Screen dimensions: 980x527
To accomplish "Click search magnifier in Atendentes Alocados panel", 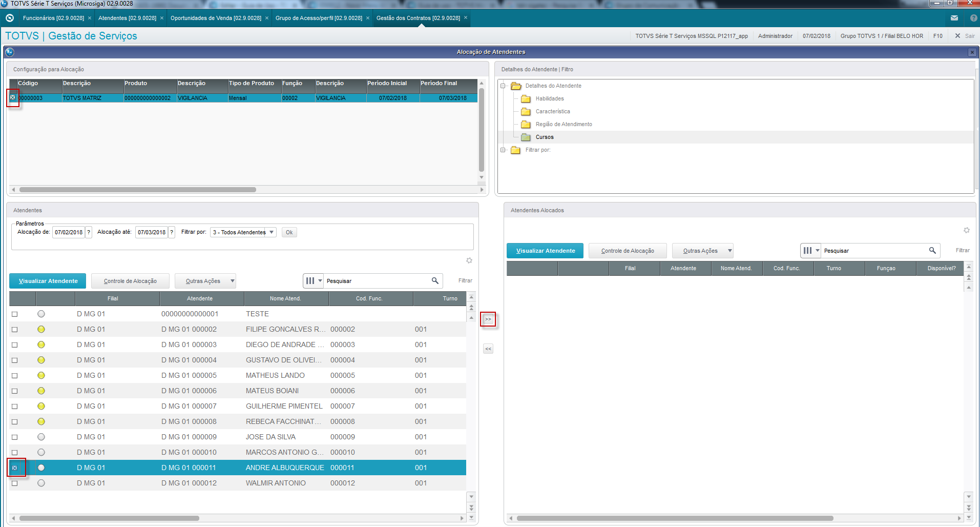I will click(932, 250).
